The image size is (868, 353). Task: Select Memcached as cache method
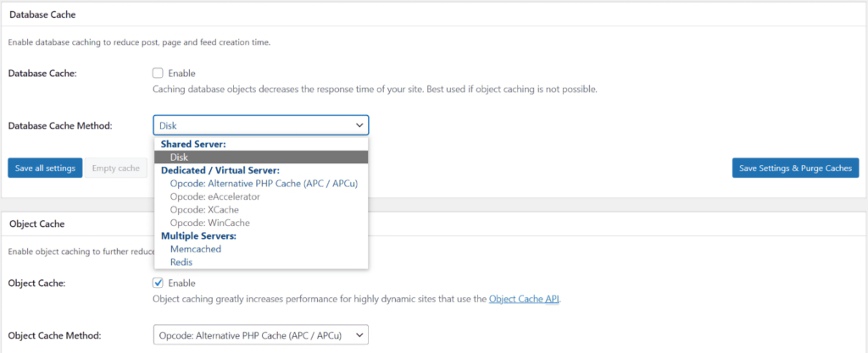195,249
